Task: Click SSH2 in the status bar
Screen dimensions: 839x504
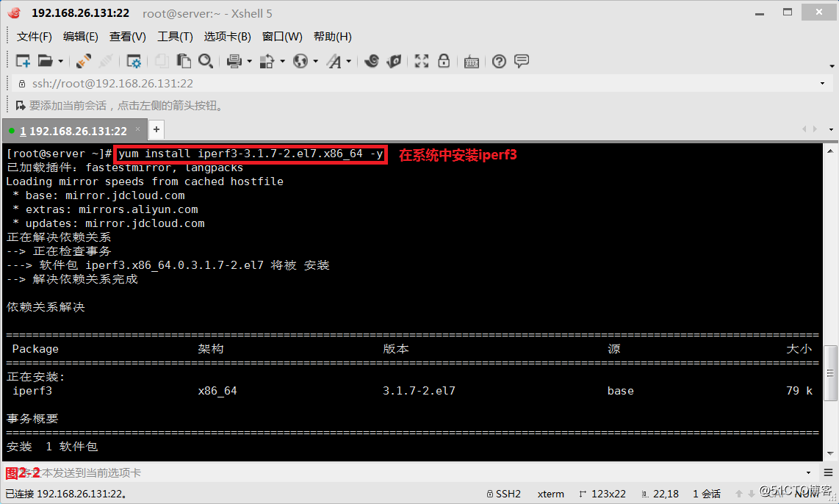Action: click(503, 494)
